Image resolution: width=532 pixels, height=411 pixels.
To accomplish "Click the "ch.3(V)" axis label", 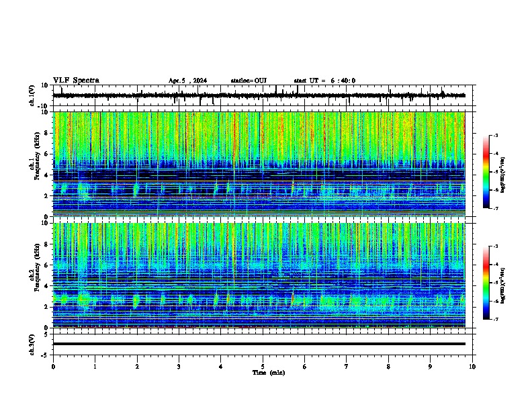I will click(32, 345).
